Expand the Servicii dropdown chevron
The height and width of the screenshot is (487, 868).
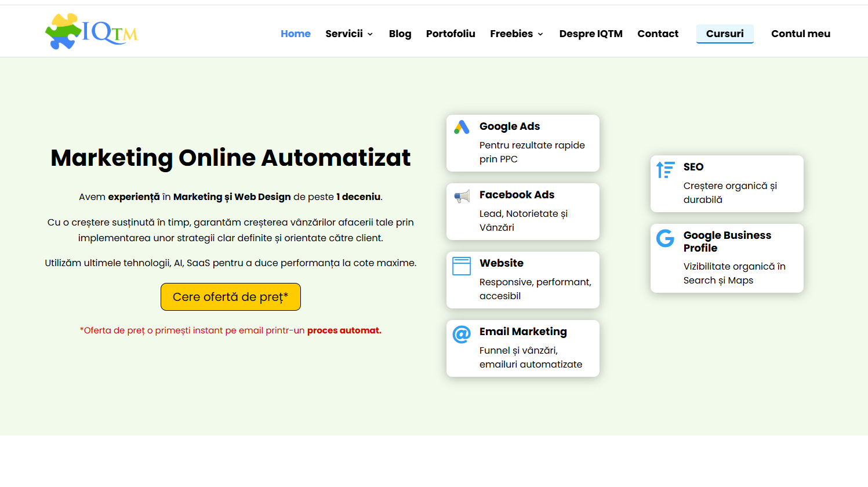370,34
